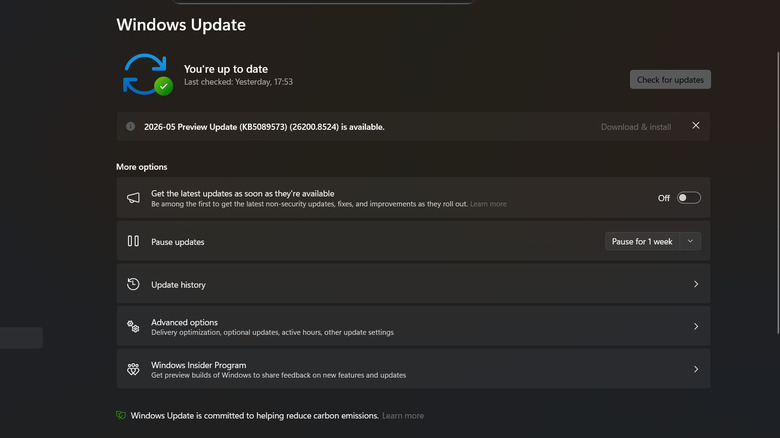Open the Advanced options entry
The height and width of the screenshot is (438, 780).
[413, 327]
